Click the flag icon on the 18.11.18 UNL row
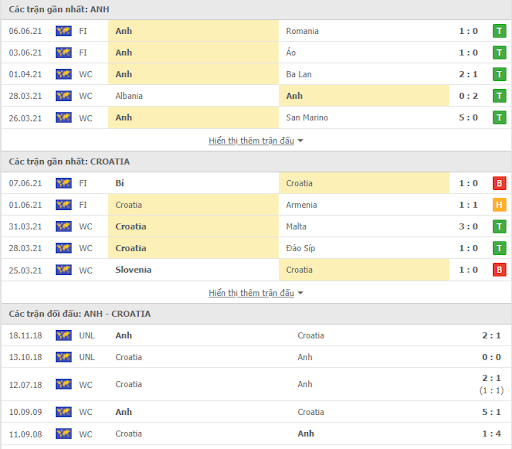Image resolution: width=512 pixels, height=449 pixels. (64, 335)
